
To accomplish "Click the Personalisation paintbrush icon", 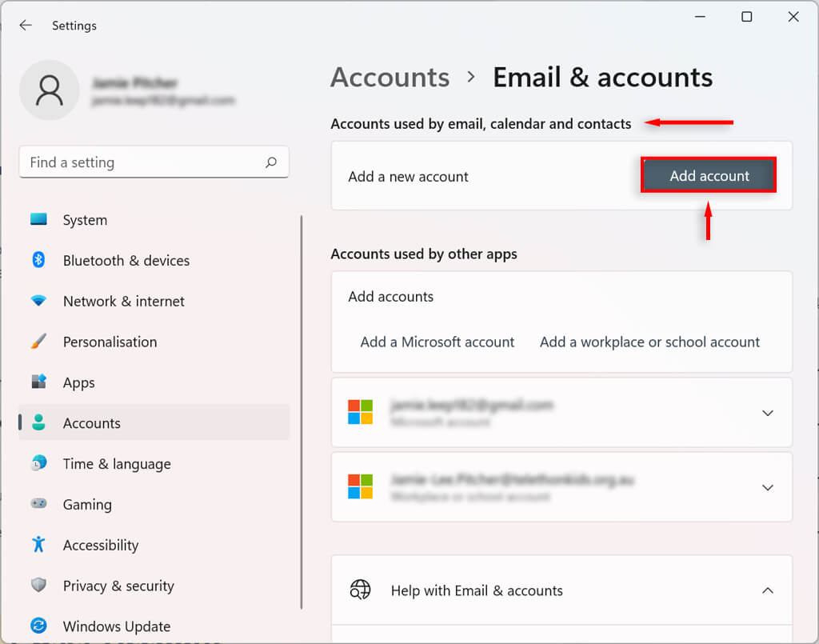I will click(x=38, y=342).
